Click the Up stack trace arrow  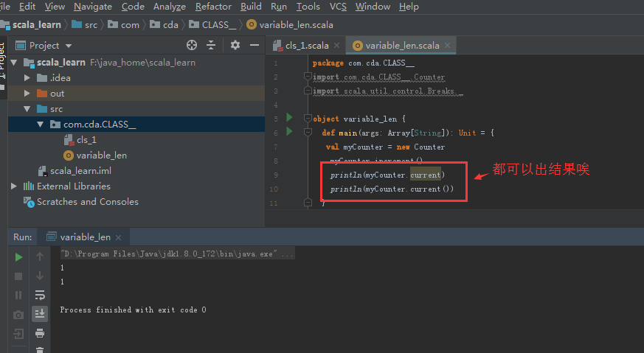click(x=40, y=256)
